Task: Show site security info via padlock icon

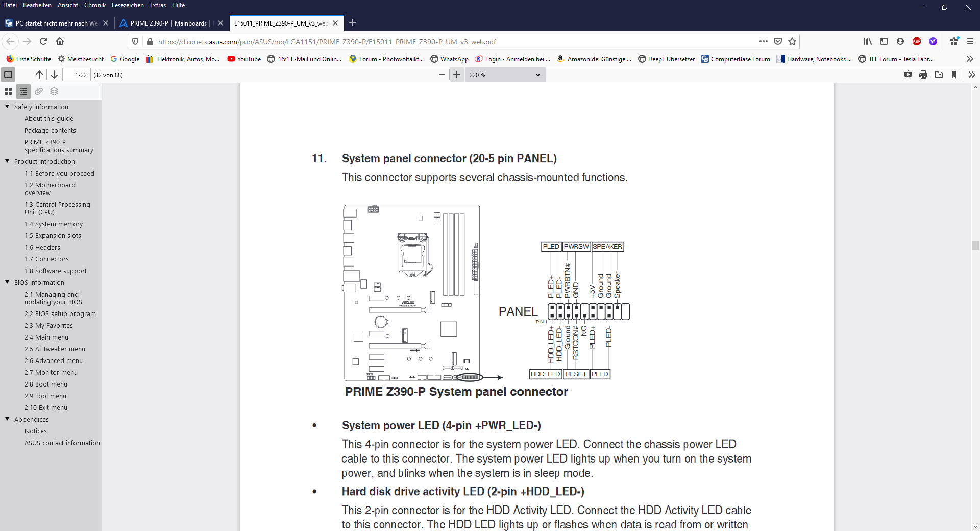Action: (x=150, y=41)
